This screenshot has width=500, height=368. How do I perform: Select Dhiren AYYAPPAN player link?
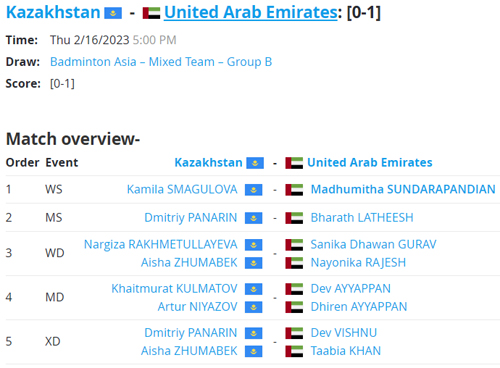[359, 307]
